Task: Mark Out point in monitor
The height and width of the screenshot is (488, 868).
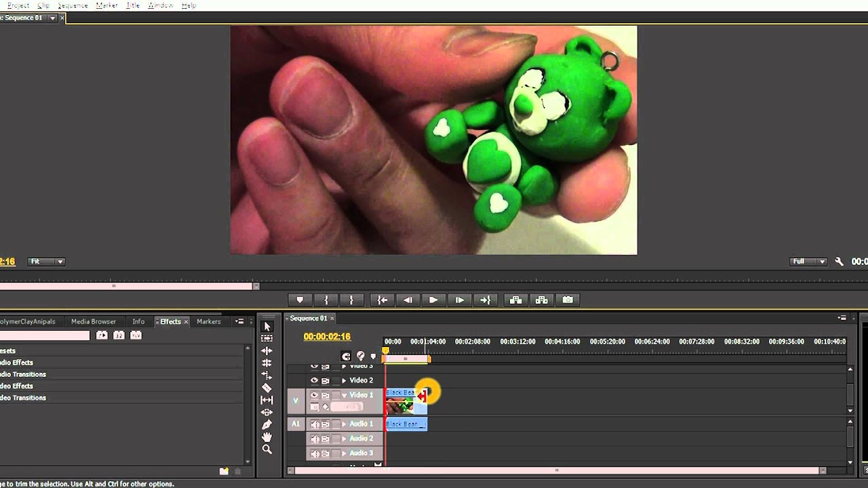Action: pos(351,300)
